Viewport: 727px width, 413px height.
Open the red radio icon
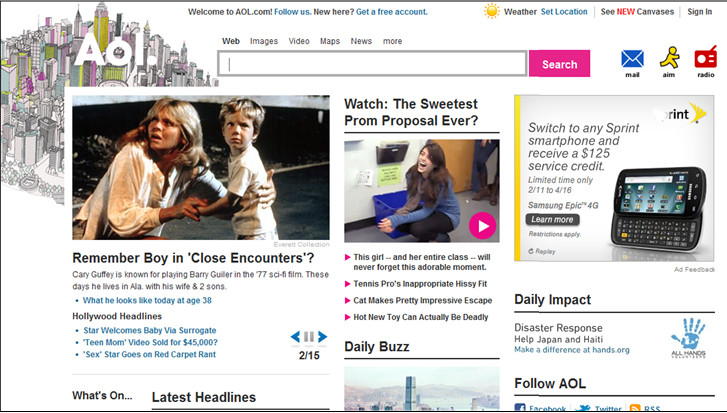pyautogui.click(x=706, y=59)
